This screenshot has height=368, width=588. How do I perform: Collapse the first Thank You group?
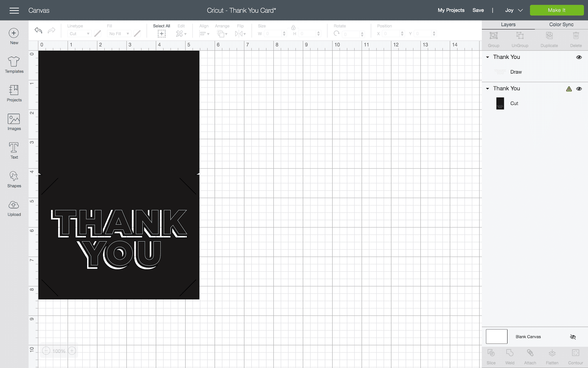tap(488, 57)
